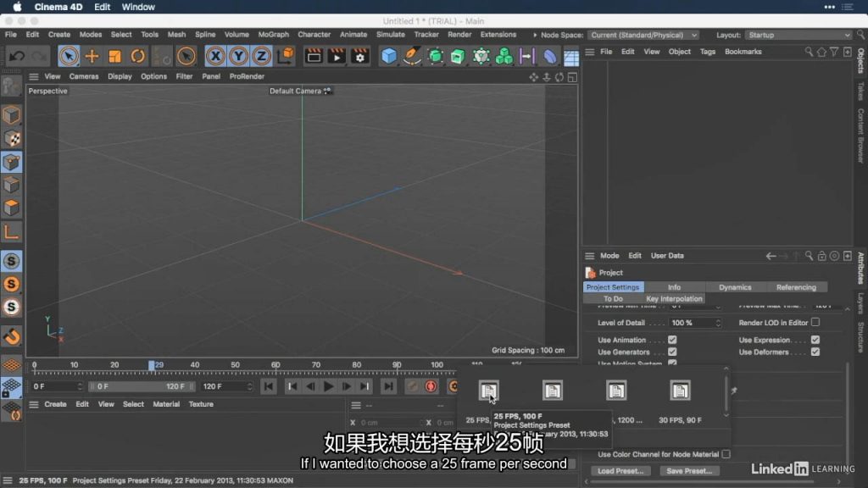This screenshot has width=868, height=488.
Task: Toggle Y axis lock
Action: pos(238,56)
